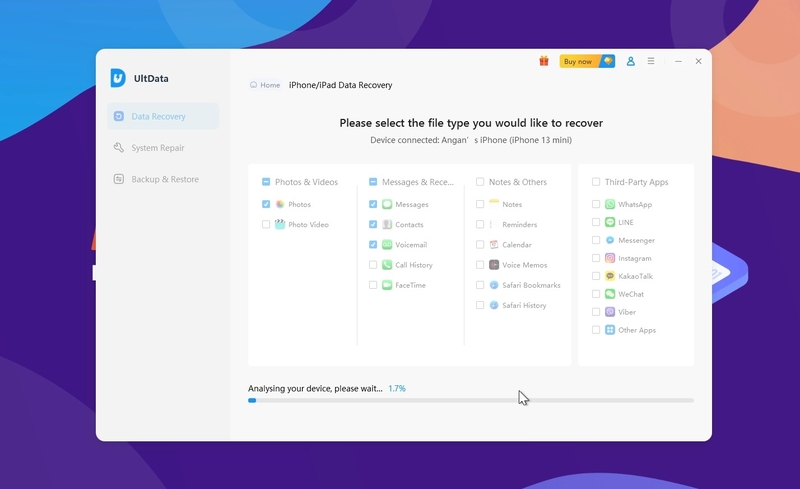The width and height of the screenshot is (800, 489).
Task: Check the Other Apps checkbox
Action: point(596,330)
